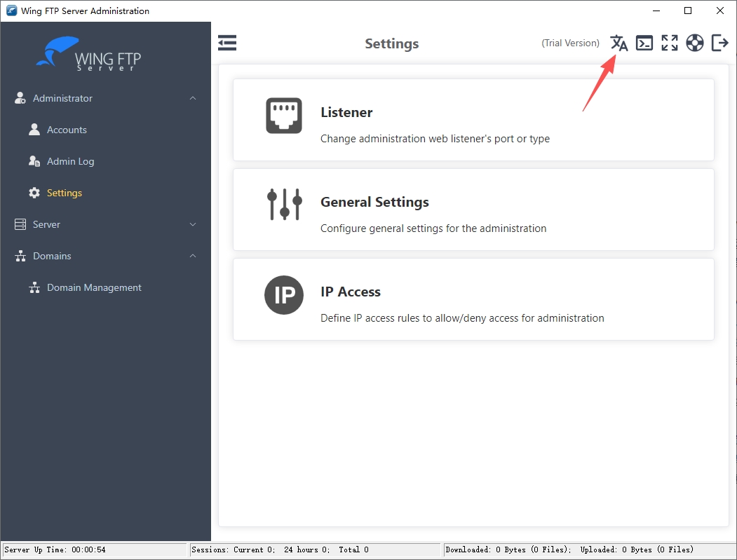Open Accounts in the sidebar
The width and height of the screenshot is (737, 560).
tap(67, 130)
